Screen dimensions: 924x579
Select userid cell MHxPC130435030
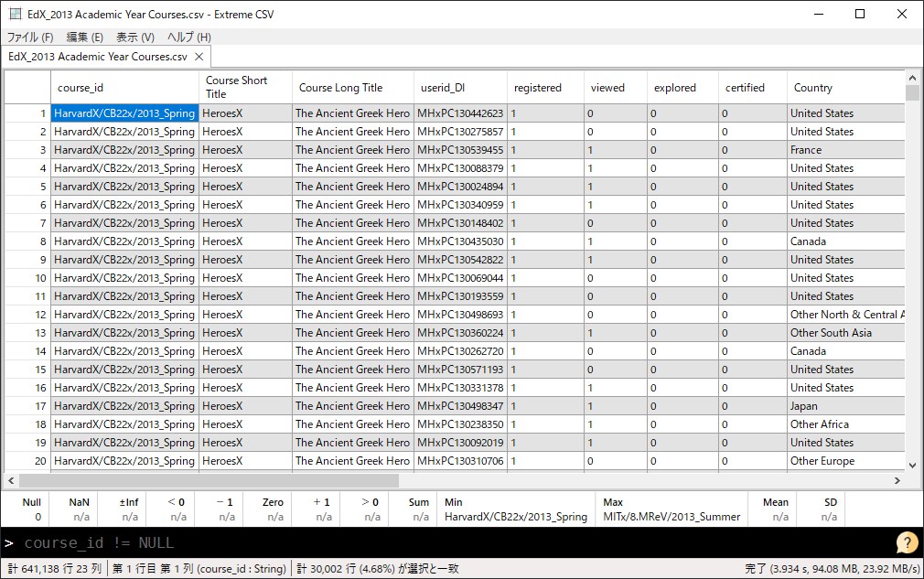click(461, 241)
